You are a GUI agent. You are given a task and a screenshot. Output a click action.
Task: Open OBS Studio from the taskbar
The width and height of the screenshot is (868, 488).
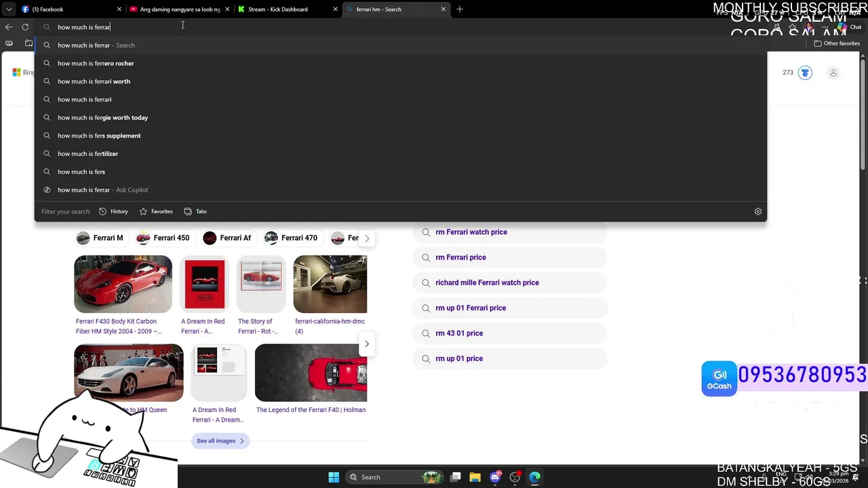[515, 477]
